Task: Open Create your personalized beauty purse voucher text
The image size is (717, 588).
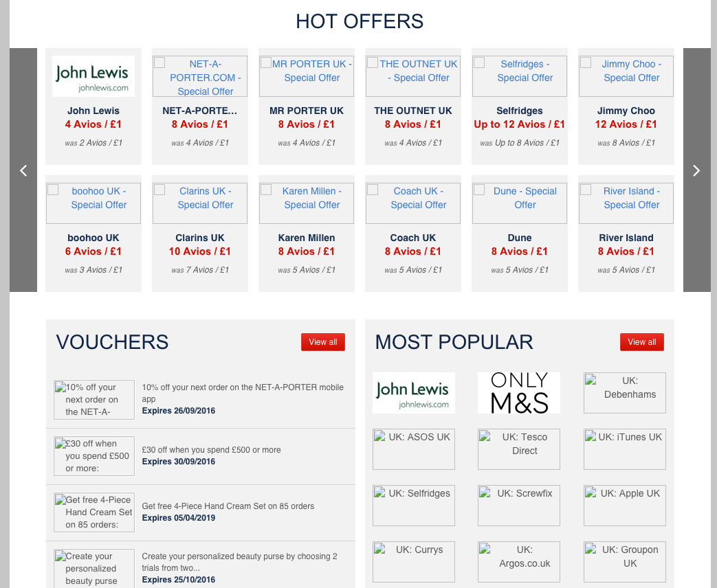Action: pos(240,562)
